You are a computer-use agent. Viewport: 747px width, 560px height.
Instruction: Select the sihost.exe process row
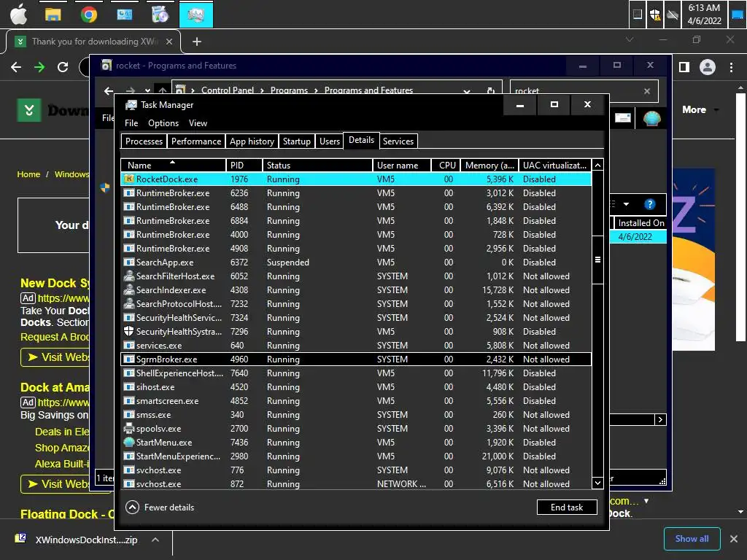[356, 387]
